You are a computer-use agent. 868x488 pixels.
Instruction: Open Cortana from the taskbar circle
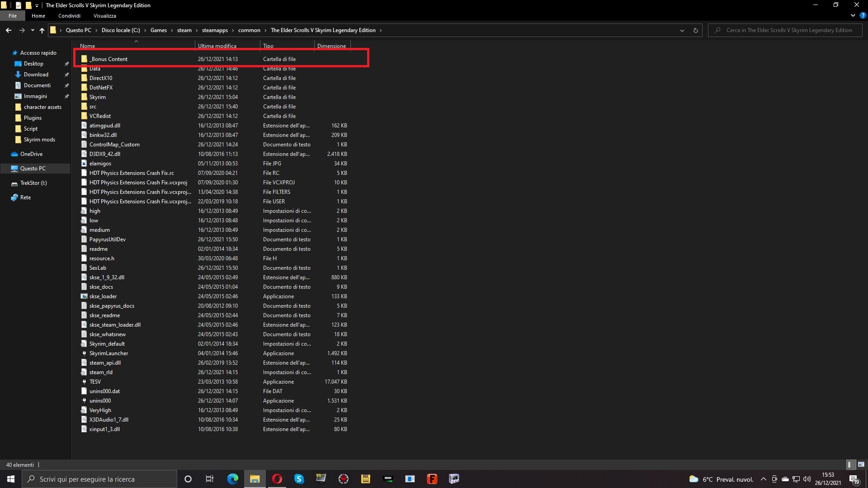188,479
